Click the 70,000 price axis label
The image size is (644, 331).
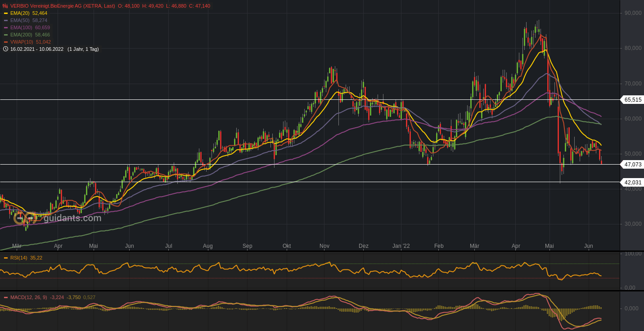coord(633,84)
